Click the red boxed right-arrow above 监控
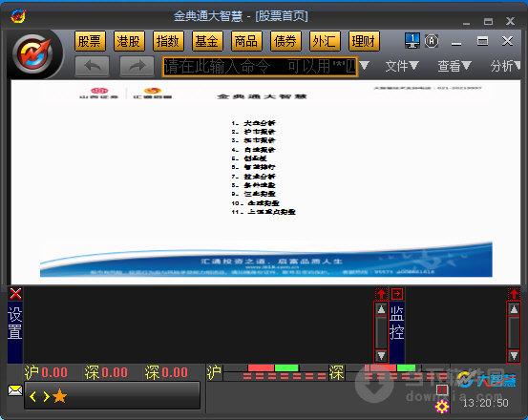This screenshot has width=528, height=420. [x=397, y=294]
